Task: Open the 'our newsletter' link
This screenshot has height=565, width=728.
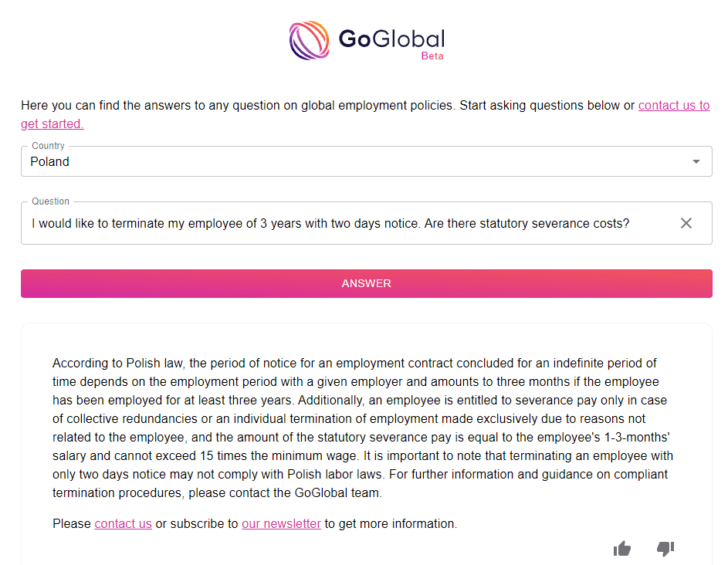Action: (x=281, y=523)
